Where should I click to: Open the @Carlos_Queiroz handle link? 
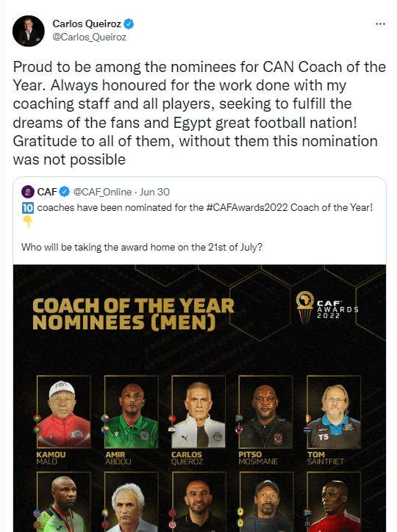(x=89, y=37)
